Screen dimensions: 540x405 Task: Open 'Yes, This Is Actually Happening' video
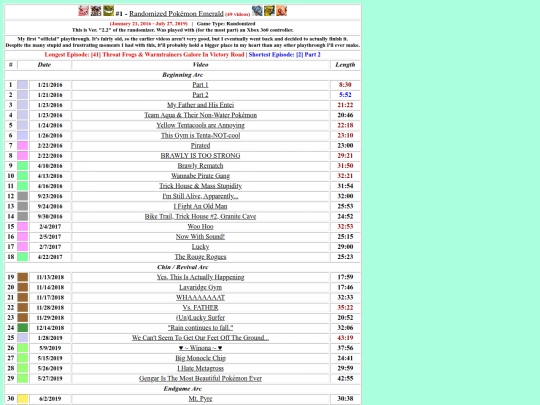pos(200,277)
